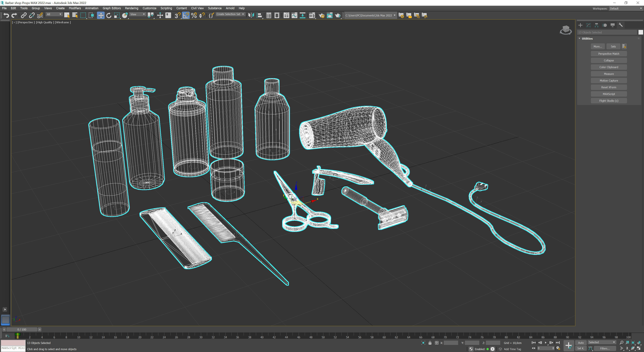Viewport: 644px width, 352px height.
Task: Activate the Select Object tool
Action: pyautogui.click(x=67, y=15)
